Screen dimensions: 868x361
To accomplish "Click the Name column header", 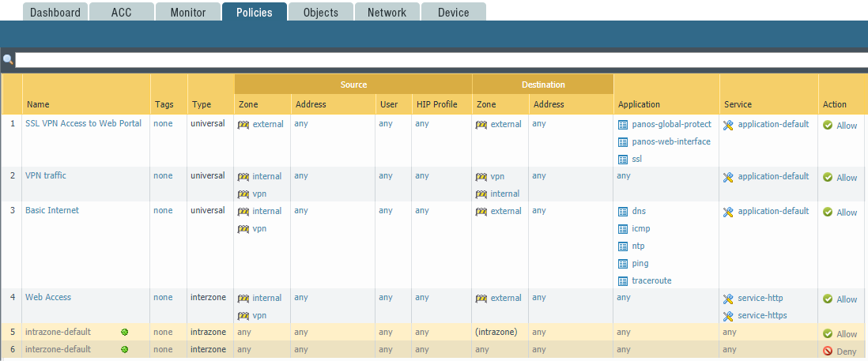I will 38,104.
